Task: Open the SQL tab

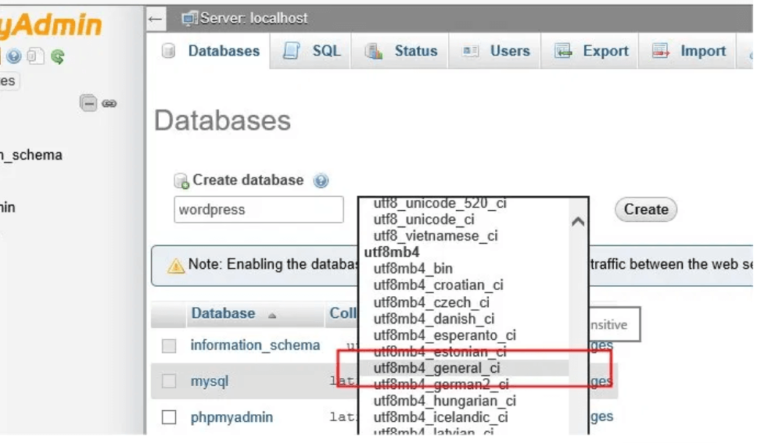Action: tap(312, 51)
